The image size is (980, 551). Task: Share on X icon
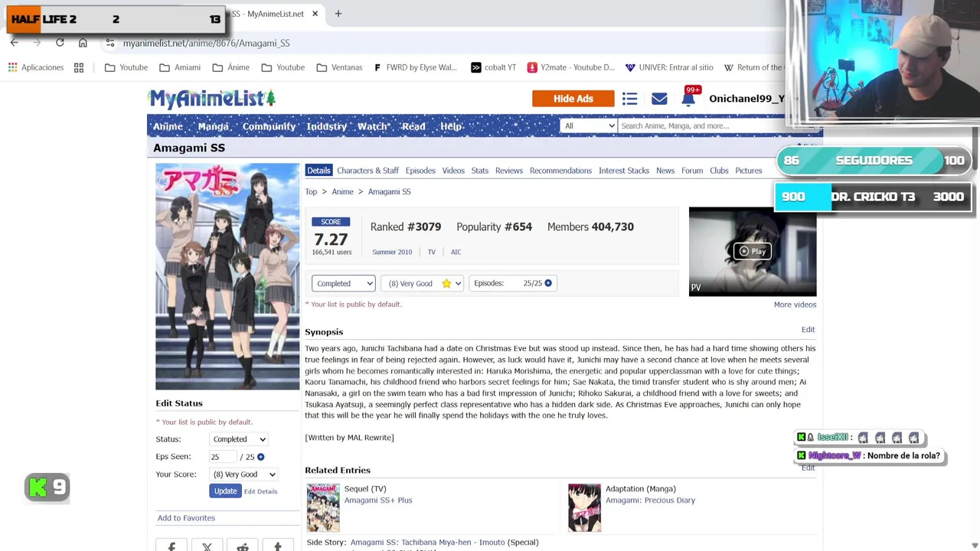tap(207, 546)
